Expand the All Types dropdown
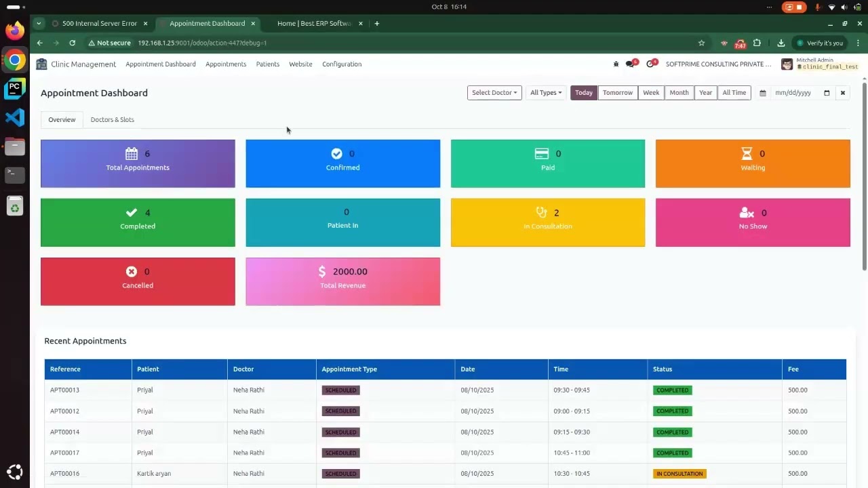The height and width of the screenshot is (488, 868). (x=546, y=93)
